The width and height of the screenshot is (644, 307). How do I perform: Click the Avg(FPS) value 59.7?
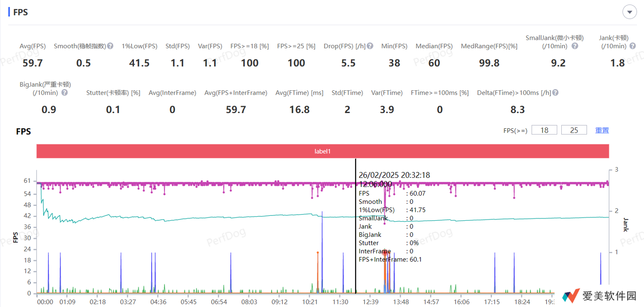coord(33,63)
